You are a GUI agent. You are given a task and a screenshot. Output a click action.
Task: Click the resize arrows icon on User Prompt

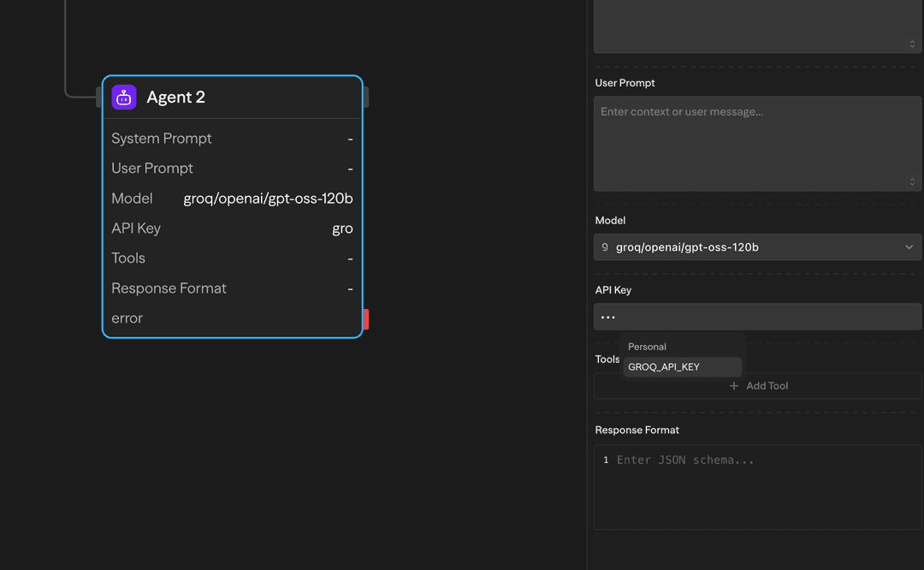pyautogui.click(x=911, y=181)
